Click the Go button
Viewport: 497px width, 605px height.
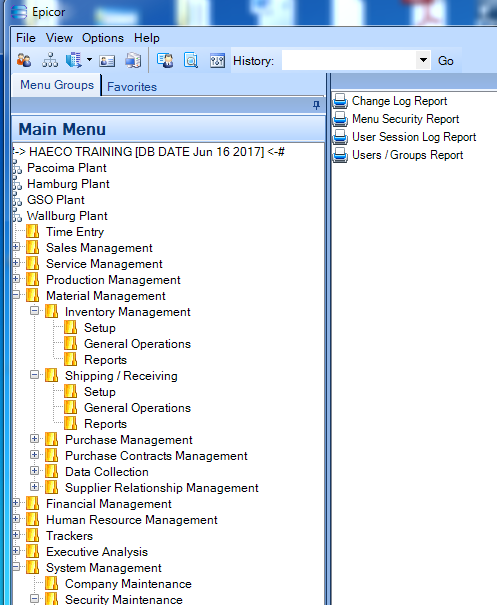(446, 61)
